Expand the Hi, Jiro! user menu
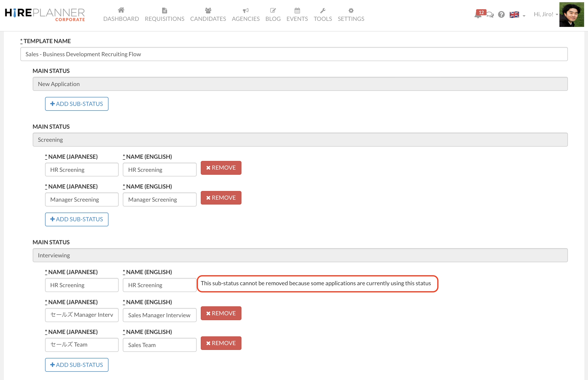 (x=545, y=14)
